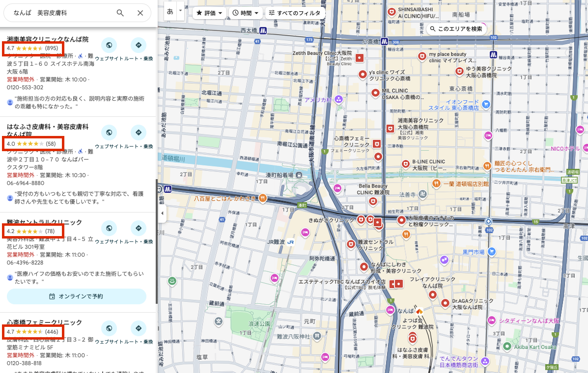Click 八百屋とごはん かわさき restaurant icon

(x=262, y=198)
